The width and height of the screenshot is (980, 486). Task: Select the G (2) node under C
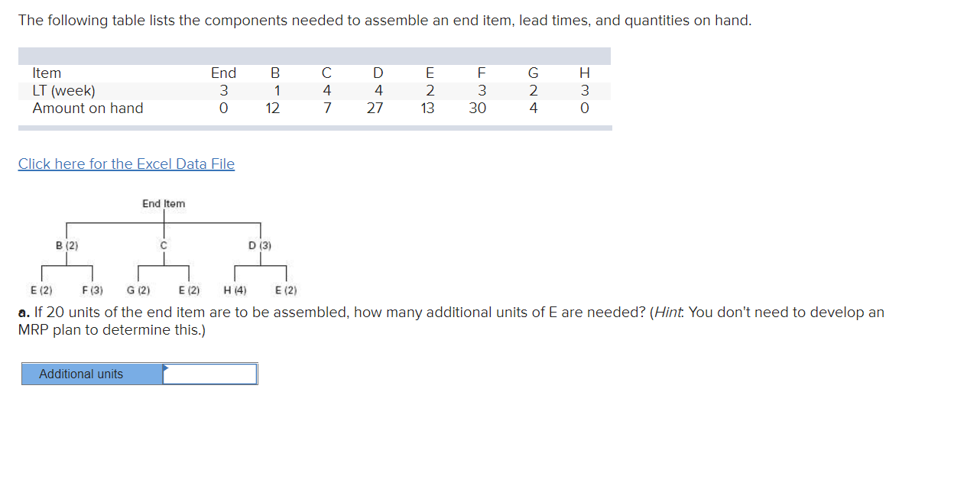138,290
